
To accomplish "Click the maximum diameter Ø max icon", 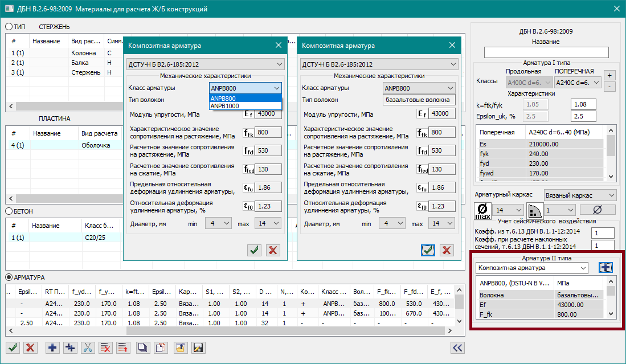I will (x=482, y=211).
